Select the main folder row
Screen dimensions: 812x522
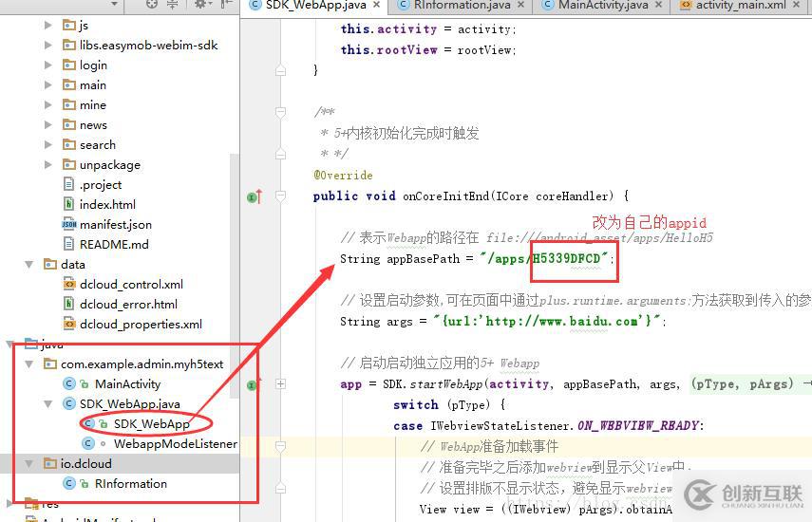(x=119, y=84)
